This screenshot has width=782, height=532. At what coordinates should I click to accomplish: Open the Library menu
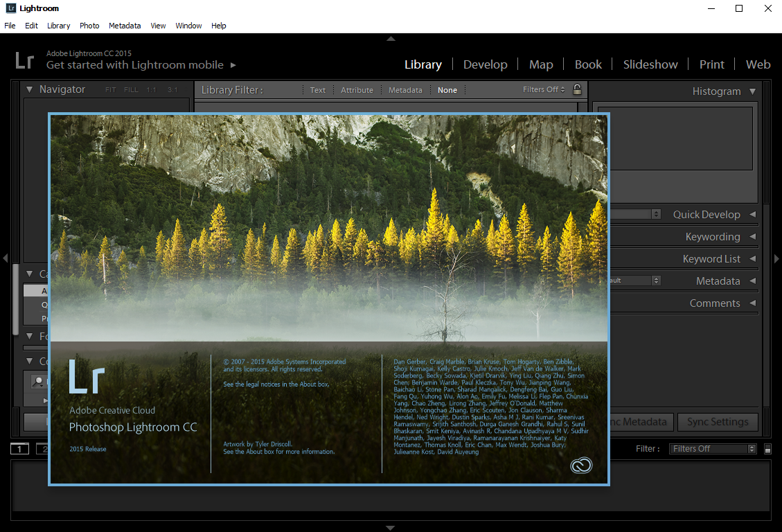[58, 26]
